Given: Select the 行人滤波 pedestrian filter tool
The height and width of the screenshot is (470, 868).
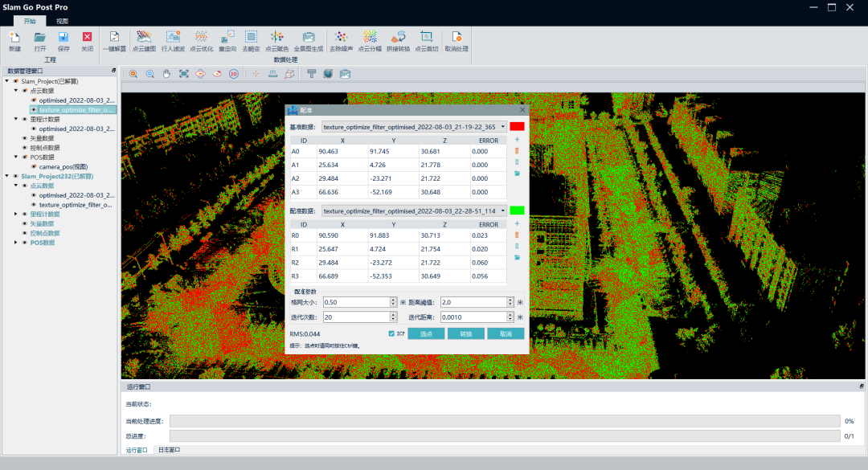Looking at the screenshot, I should coord(173,38).
